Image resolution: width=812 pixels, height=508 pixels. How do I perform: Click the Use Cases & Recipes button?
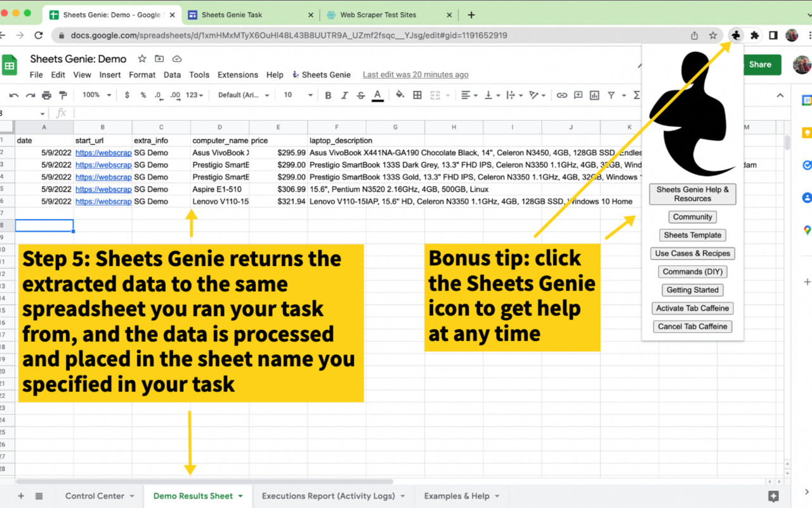(x=693, y=253)
